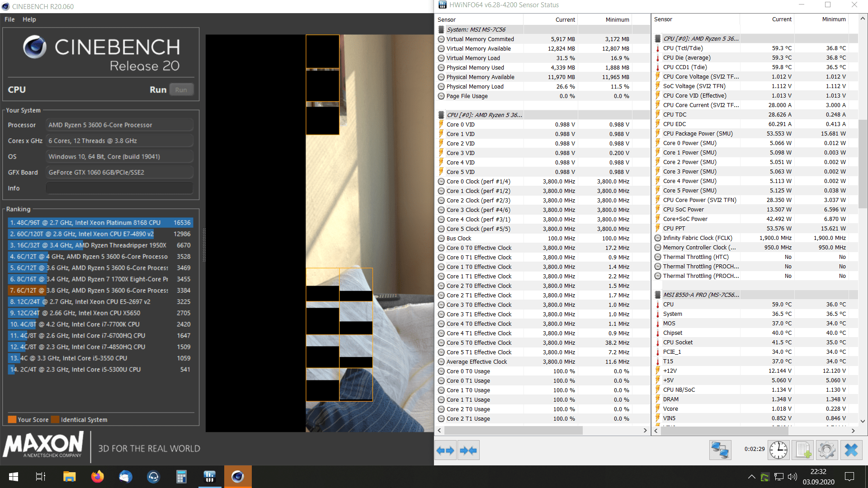Click right panel Sensor column header
This screenshot has height=488, width=868.
(x=696, y=19)
